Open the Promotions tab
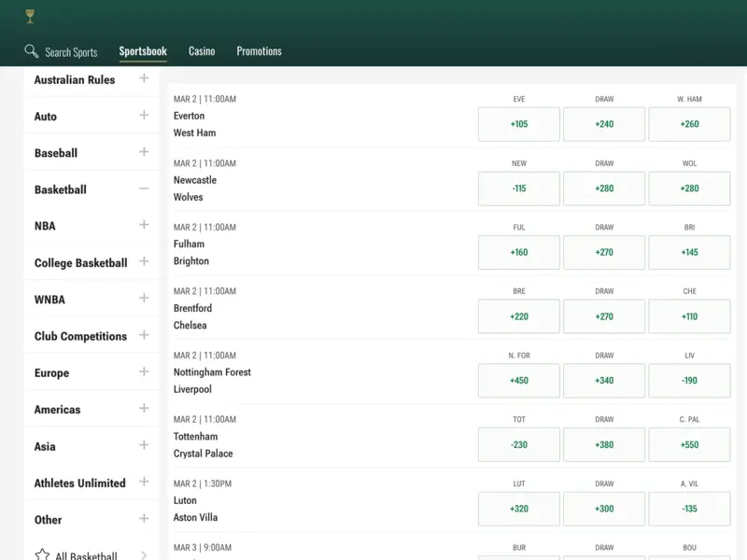This screenshot has width=747, height=560. click(x=259, y=51)
